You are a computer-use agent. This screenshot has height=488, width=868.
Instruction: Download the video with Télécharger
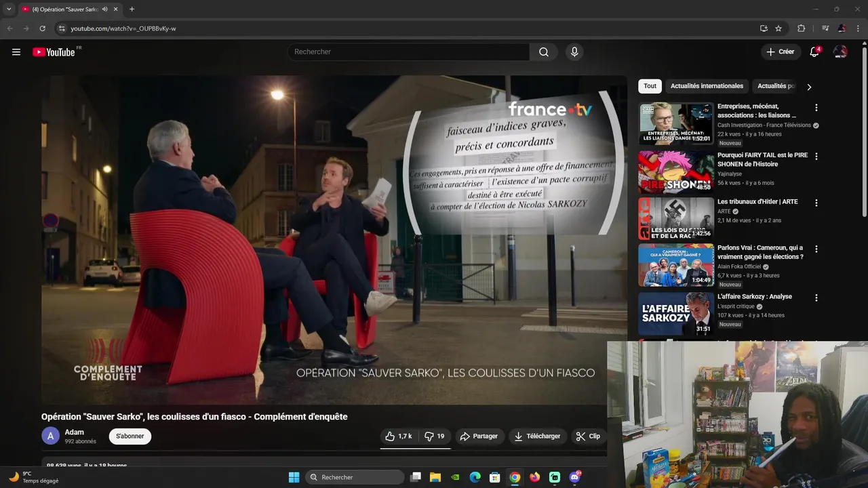click(538, 436)
